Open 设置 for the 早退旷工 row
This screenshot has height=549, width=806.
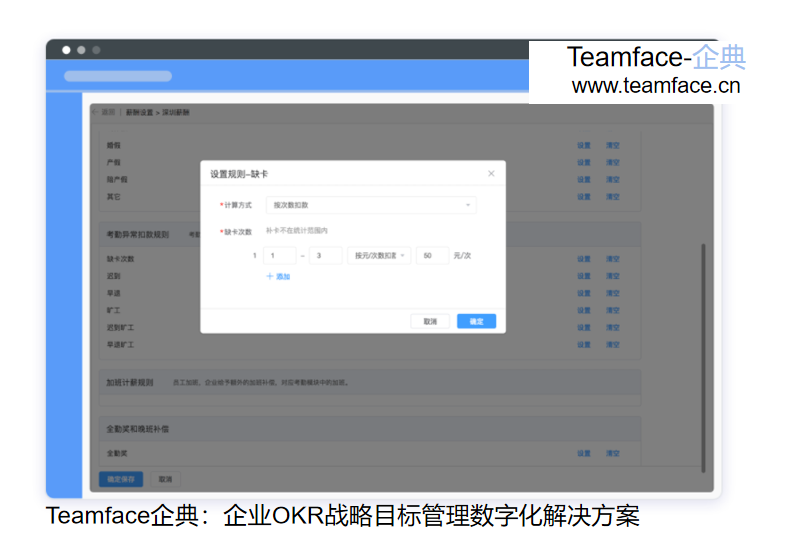(583, 345)
